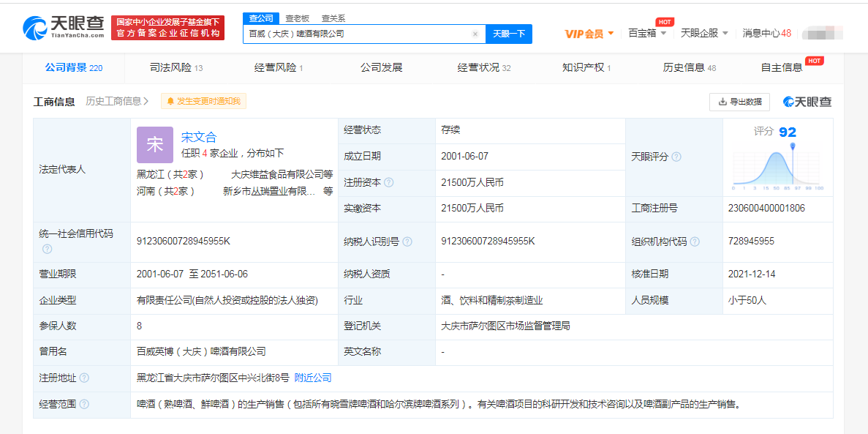The height and width of the screenshot is (434, 868).
Task: Select the 公司背景 tab
Action: pyautogui.click(x=74, y=68)
